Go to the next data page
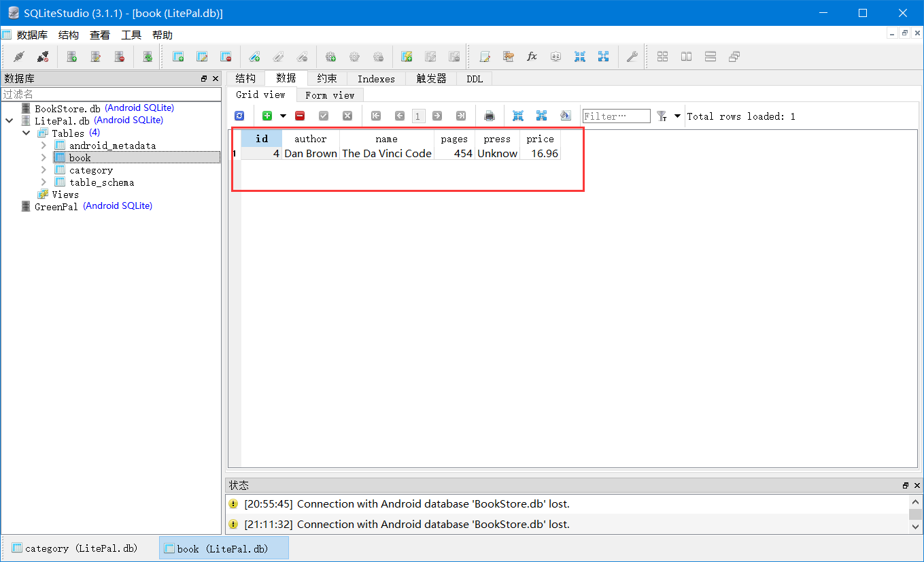924x562 pixels. tap(437, 116)
